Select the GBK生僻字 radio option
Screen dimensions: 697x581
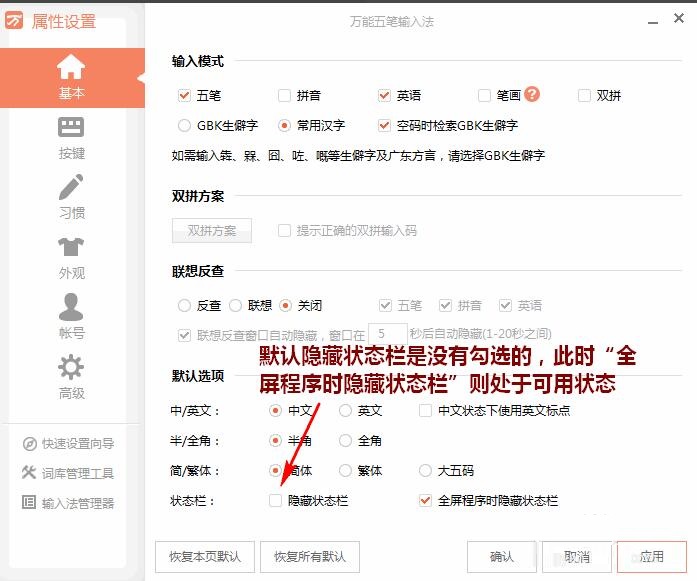tap(184, 125)
